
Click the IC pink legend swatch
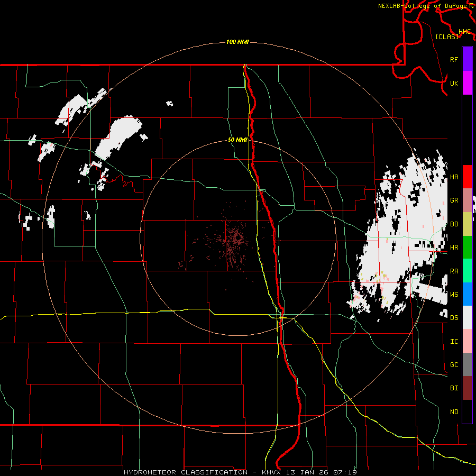(467, 341)
